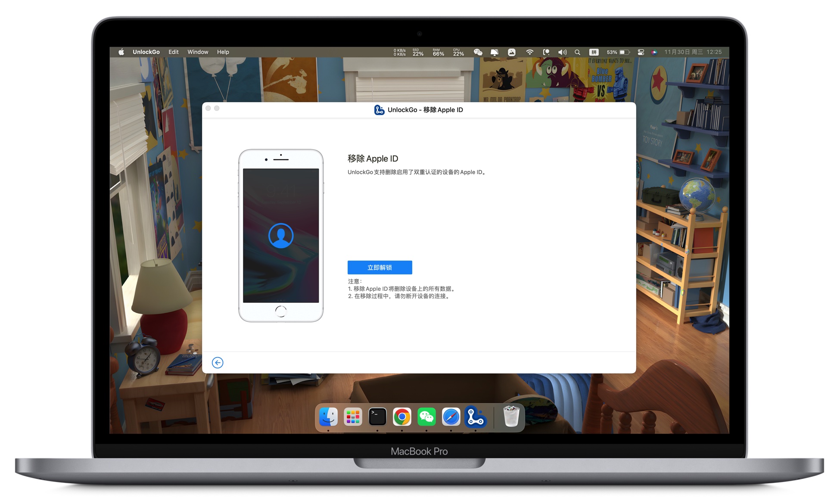Open WeChat from the dock

pyautogui.click(x=426, y=417)
